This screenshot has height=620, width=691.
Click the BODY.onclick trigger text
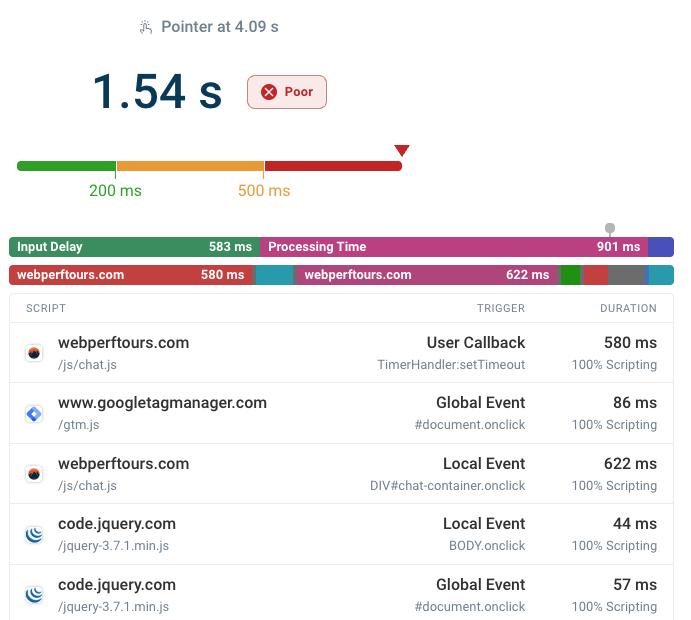coord(487,546)
